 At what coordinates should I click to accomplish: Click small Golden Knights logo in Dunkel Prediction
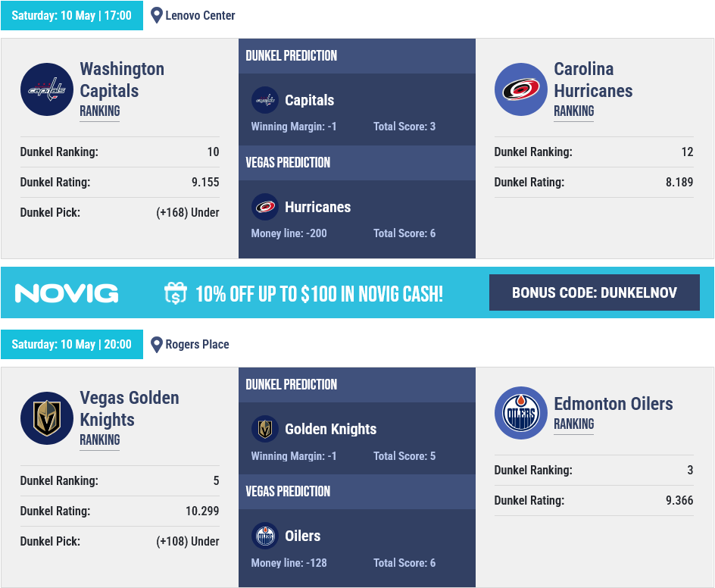(x=265, y=429)
